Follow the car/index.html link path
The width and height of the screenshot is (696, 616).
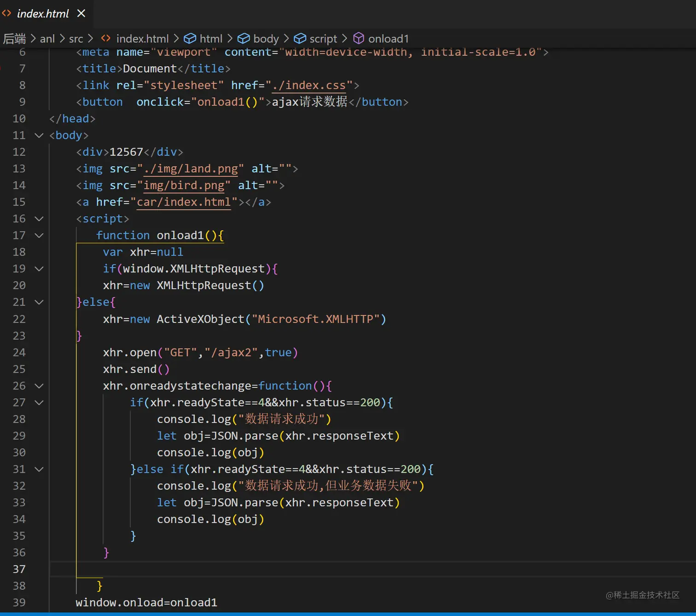[184, 202]
